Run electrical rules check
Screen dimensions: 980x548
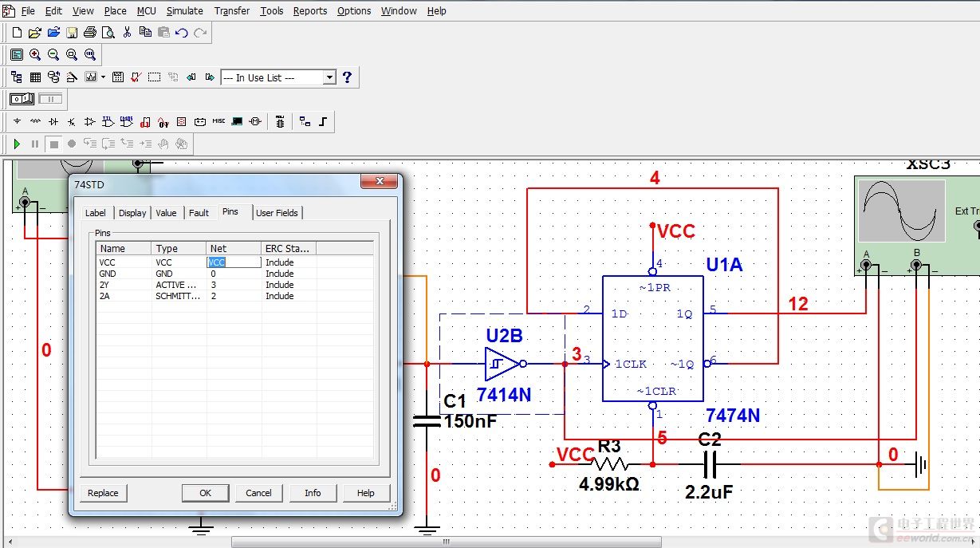[x=136, y=77]
